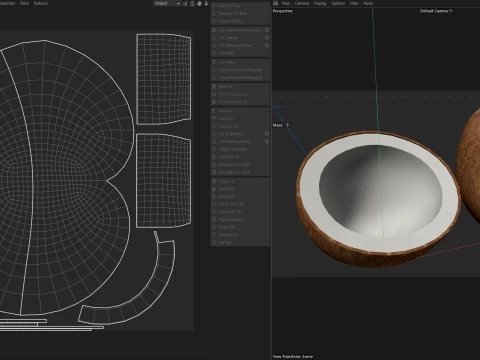Image resolution: width=480 pixels, height=360 pixels.
Task: Open the UV Rectangularize options gear
Action: coord(267,141)
